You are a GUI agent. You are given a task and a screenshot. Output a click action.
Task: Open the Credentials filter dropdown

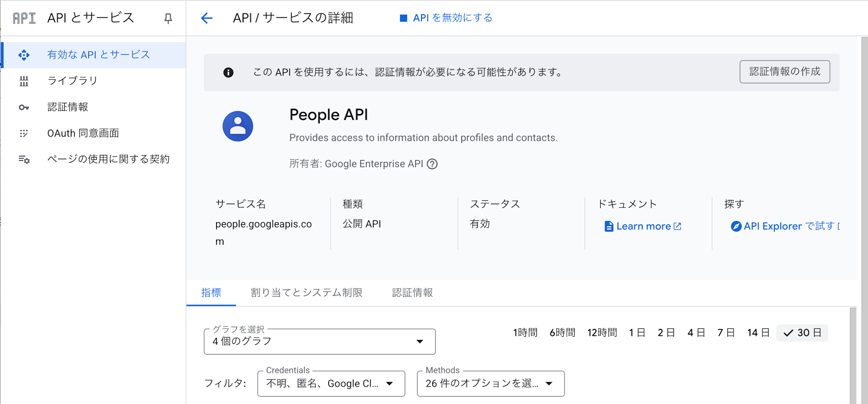[331, 384]
